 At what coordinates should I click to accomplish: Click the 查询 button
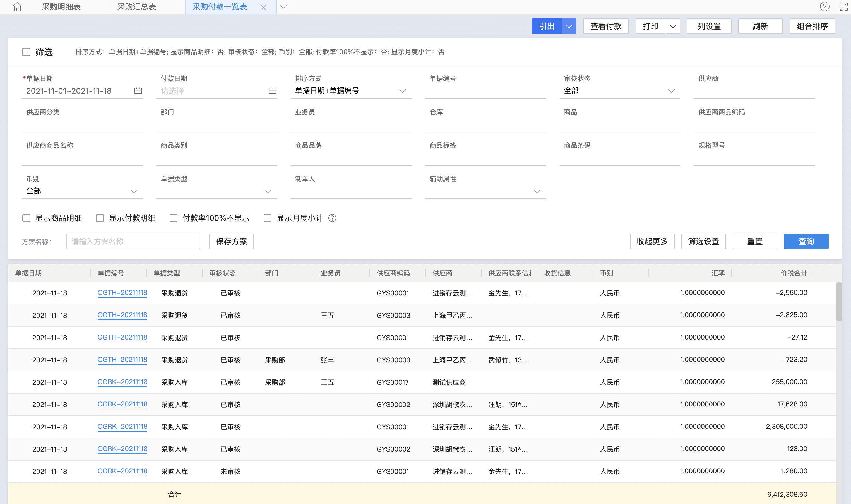pos(806,241)
